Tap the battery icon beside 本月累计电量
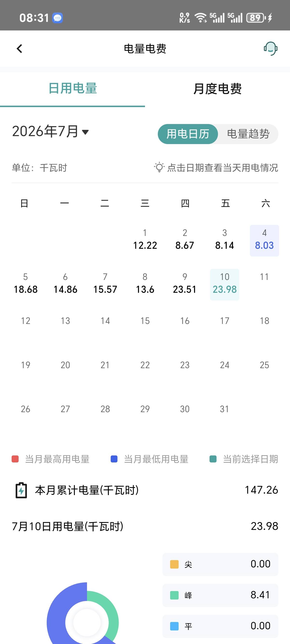 click(x=21, y=490)
